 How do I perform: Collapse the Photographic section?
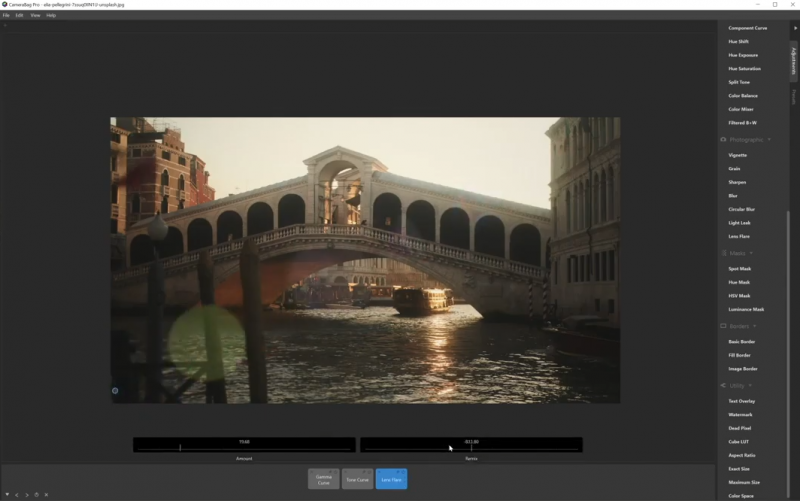769,140
